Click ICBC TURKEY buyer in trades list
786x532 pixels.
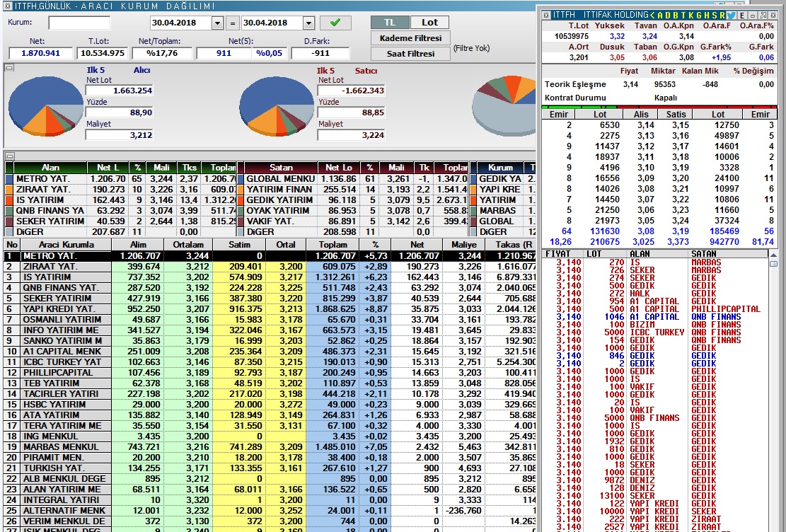click(657, 332)
